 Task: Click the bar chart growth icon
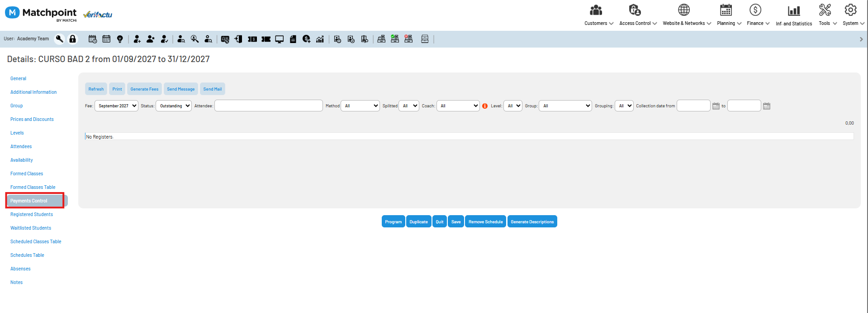[x=320, y=39]
